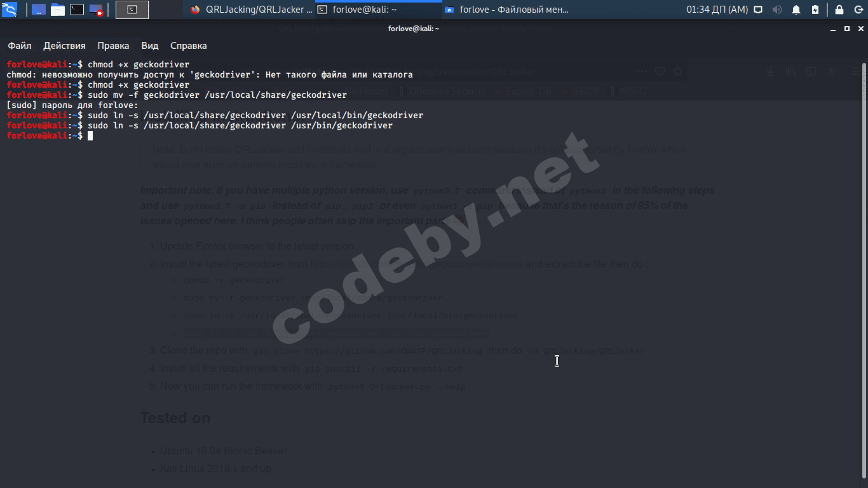Image resolution: width=868 pixels, height=488 pixels.
Task: Switch to the forlove@kali terminal taskbar item
Action: [x=378, y=10]
